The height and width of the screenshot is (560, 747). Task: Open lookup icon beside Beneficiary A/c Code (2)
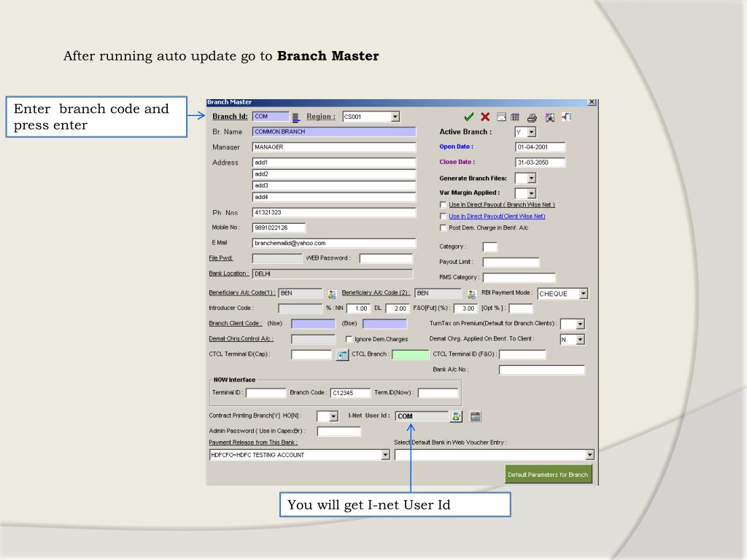(472, 295)
